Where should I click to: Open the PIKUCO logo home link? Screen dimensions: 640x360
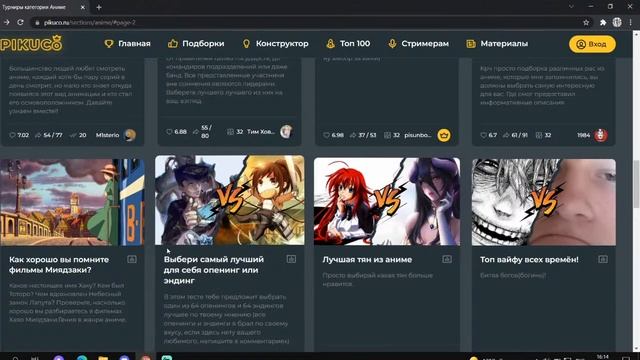click(x=31, y=43)
